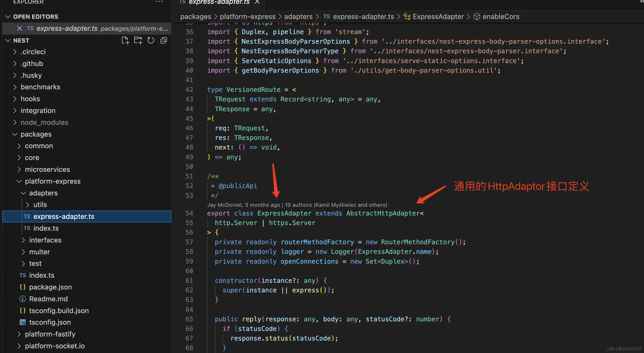
Task: Open index.ts under platform-express root
Action: 42,275
